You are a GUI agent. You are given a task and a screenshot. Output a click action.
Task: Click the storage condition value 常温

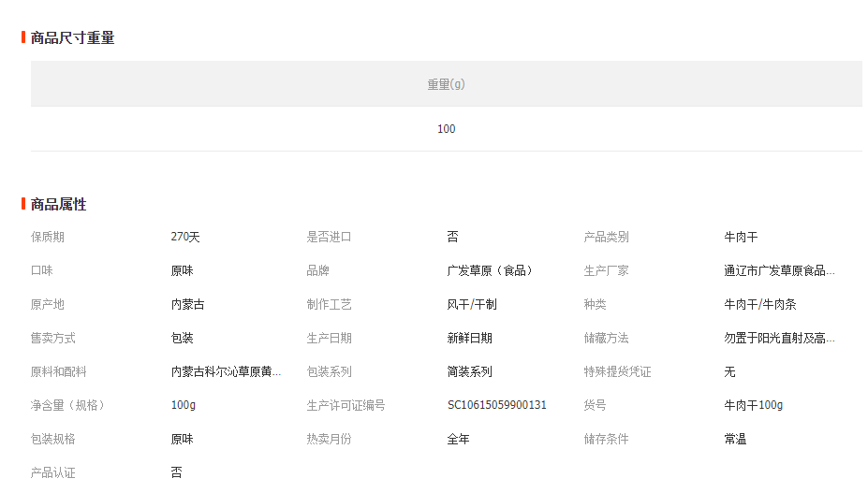735,440
